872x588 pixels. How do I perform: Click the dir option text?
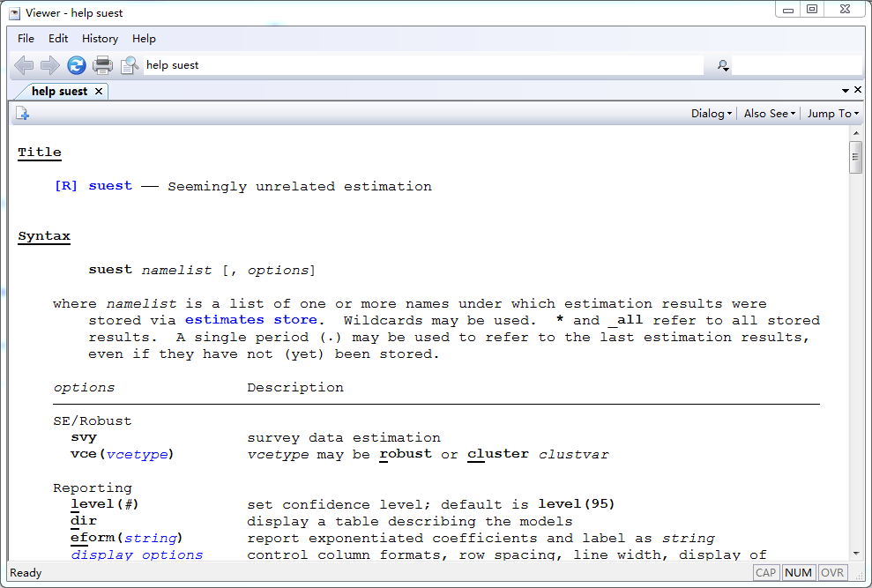click(x=84, y=521)
